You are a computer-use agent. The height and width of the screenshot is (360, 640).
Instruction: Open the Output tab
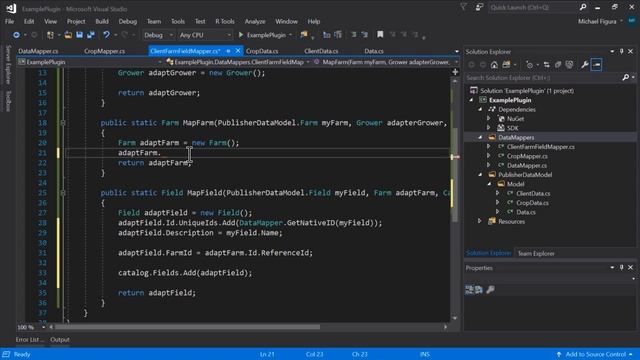click(x=60, y=340)
